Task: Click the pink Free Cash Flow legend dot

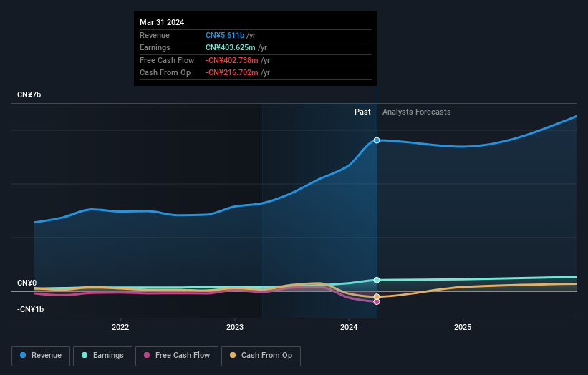Action: tap(147, 355)
